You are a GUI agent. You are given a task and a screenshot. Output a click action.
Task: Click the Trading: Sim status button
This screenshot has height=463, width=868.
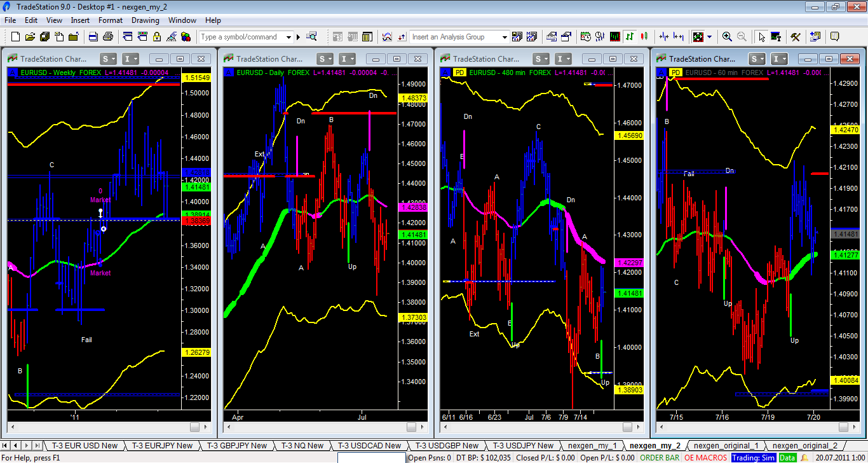tap(753, 457)
